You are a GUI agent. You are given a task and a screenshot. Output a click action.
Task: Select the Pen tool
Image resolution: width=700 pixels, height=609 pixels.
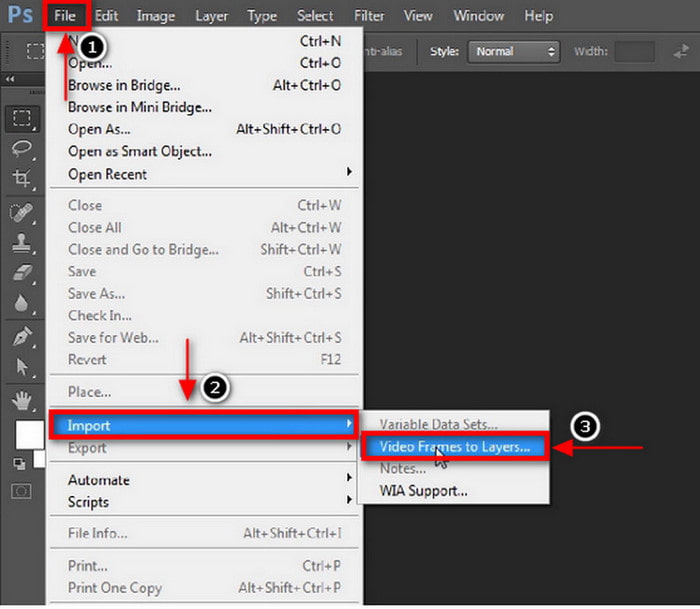coord(22,337)
